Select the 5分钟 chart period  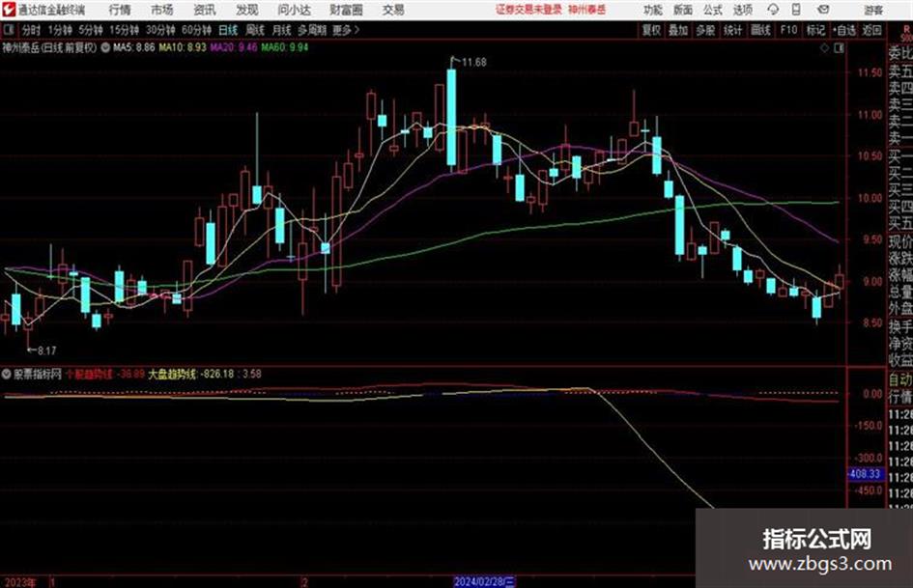[90, 30]
